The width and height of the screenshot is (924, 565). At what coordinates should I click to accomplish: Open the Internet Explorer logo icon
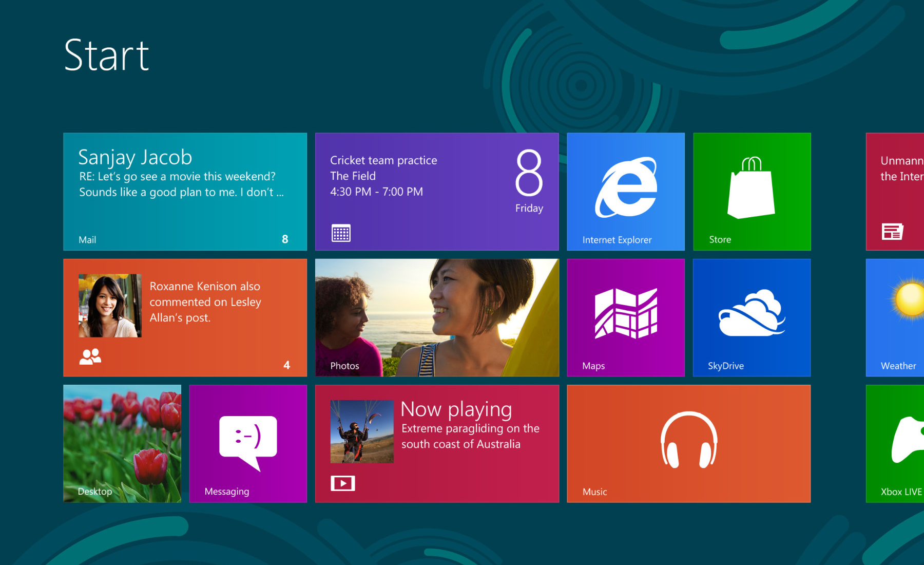point(626,187)
